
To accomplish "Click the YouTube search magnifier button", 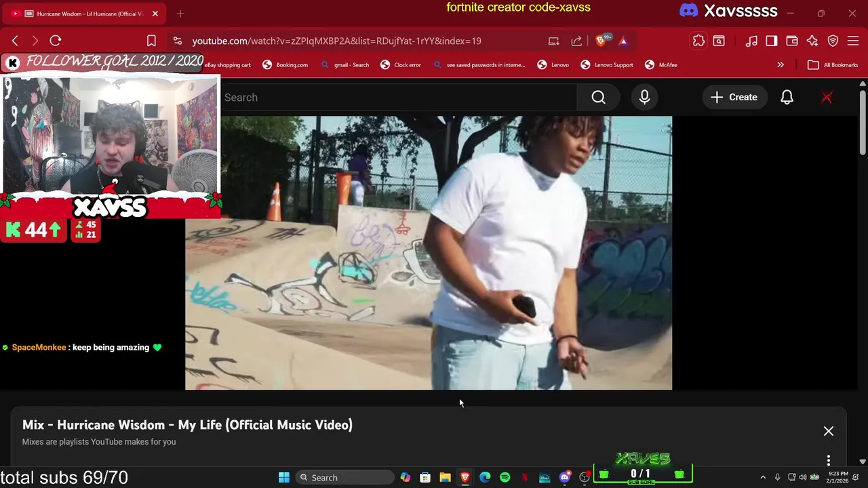I will click(598, 98).
